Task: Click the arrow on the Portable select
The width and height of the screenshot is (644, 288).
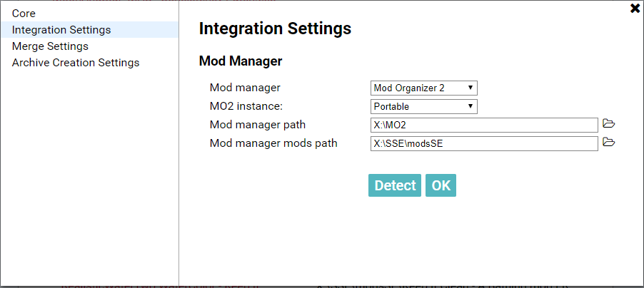Action: click(471, 106)
